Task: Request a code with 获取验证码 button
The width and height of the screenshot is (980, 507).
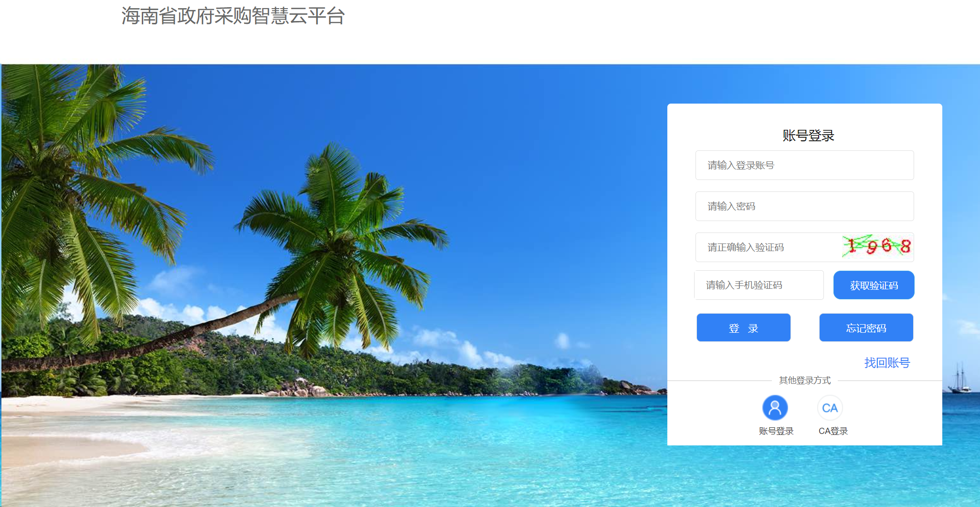Action: (x=874, y=285)
